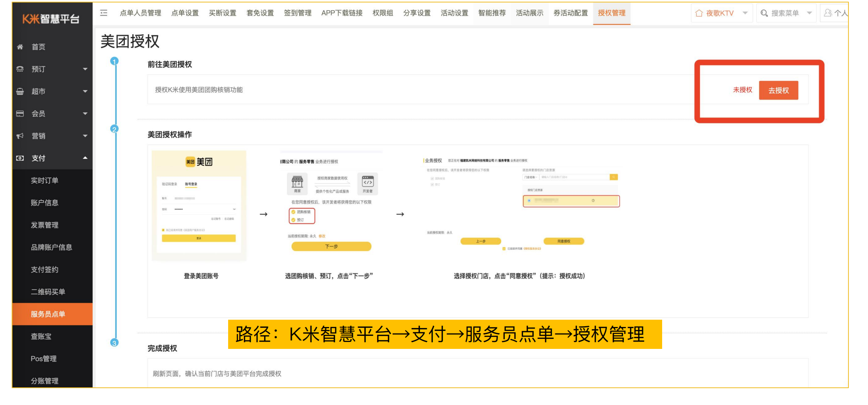Open the 活动展示 tab
The height and width of the screenshot is (405, 868).
530,13
